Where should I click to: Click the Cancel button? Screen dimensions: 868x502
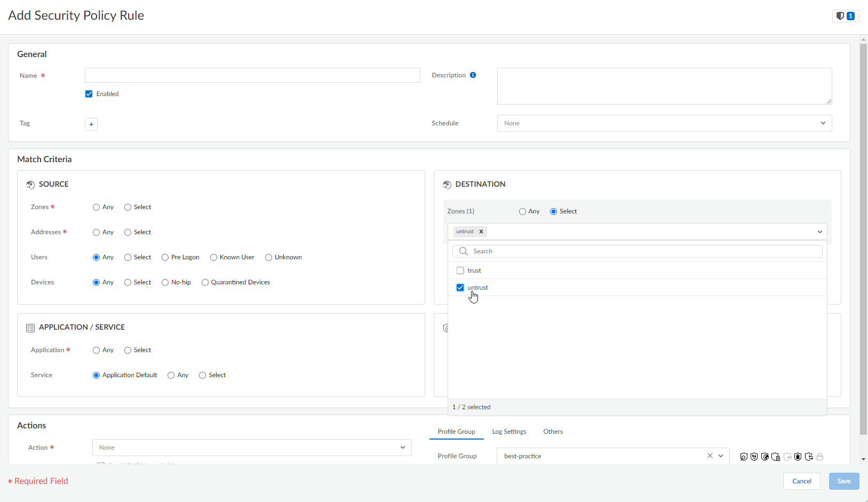coord(801,481)
